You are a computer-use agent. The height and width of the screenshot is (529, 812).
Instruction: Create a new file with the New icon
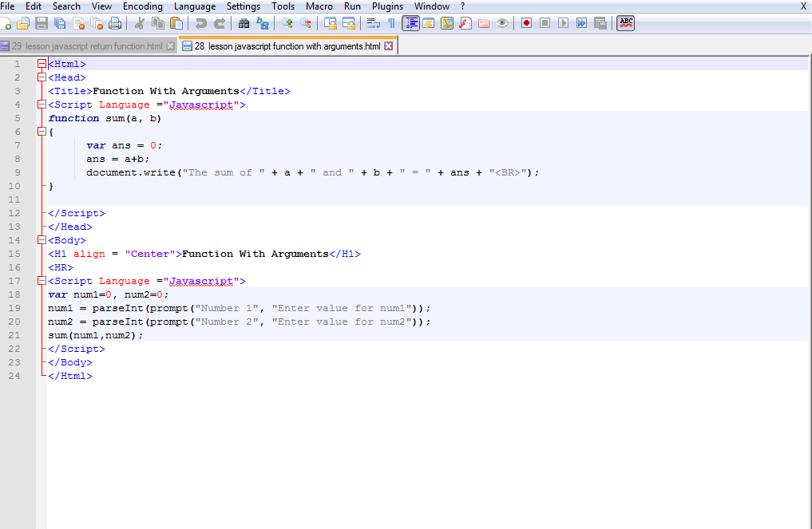[x=6, y=23]
